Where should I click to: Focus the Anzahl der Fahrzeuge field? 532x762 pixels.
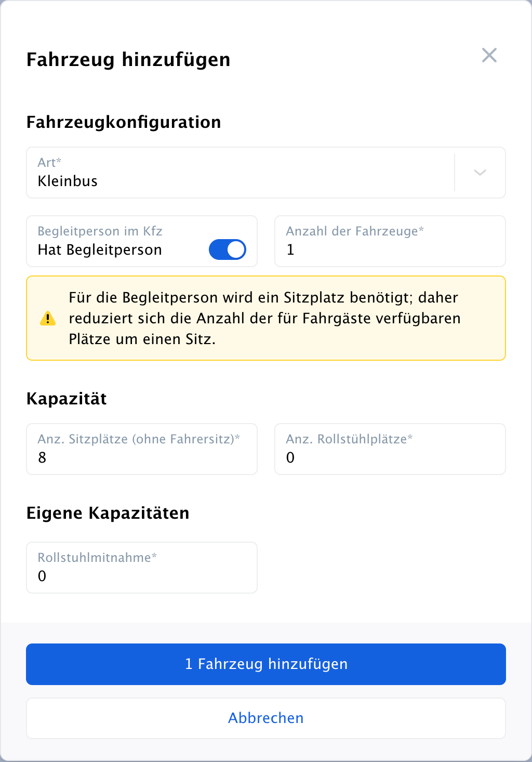click(390, 241)
